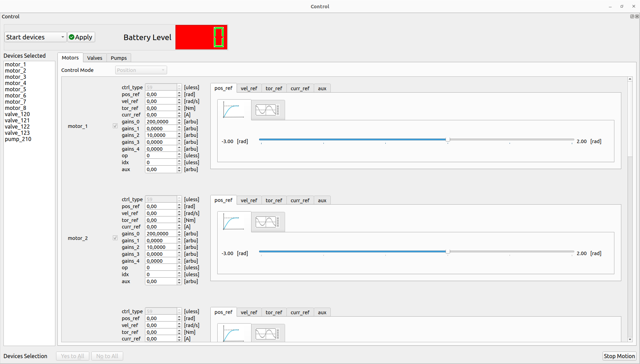Click motor_1 pos_ref spin arrows
Image resolution: width=640 pixels, height=364 pixels.
click(x=179, y=94)
